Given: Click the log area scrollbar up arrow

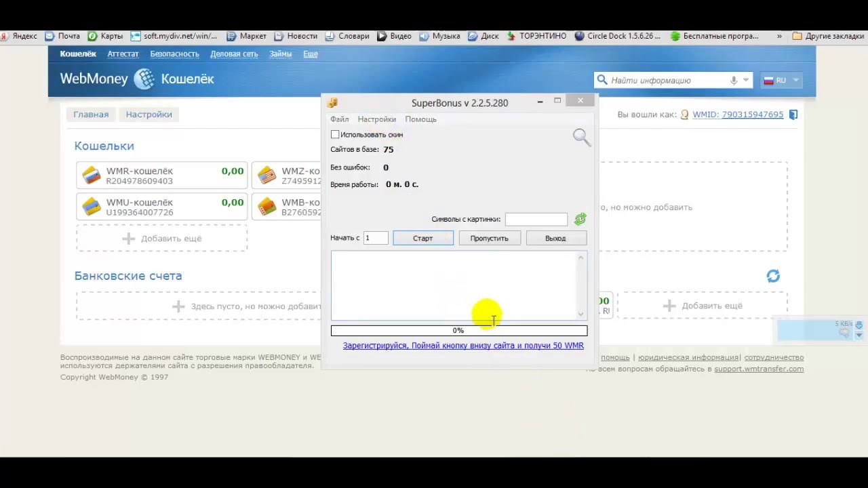Looking at the screenshot, I should coord(580,257).
